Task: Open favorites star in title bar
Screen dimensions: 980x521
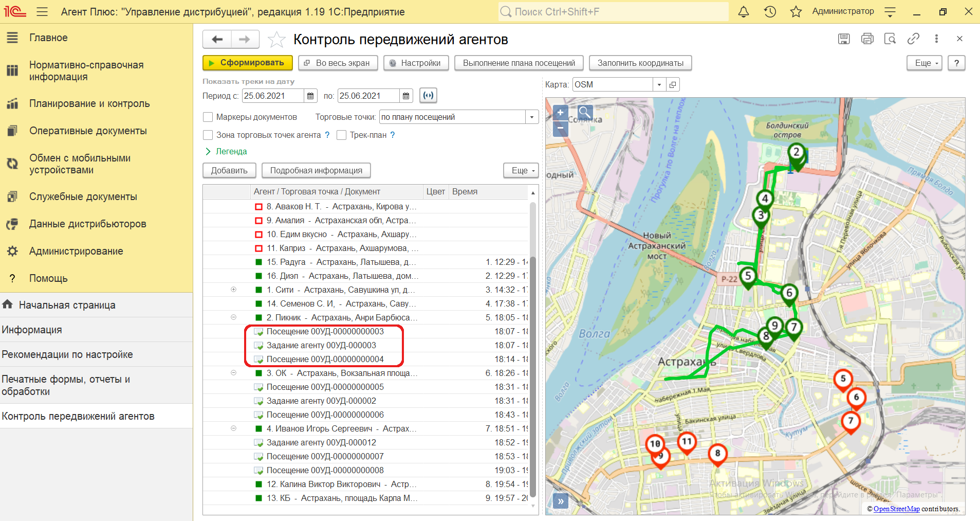Action: (x=796, y=12)
